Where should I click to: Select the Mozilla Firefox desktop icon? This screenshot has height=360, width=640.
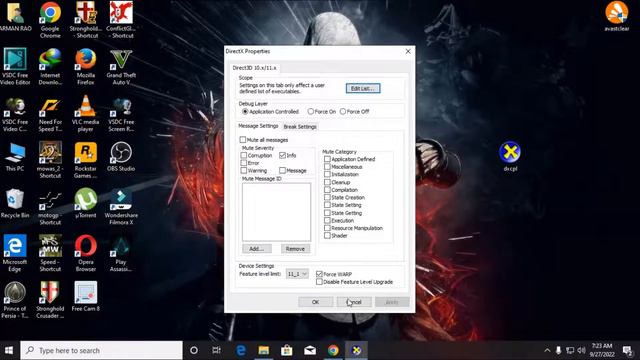[x=86, y=67]
